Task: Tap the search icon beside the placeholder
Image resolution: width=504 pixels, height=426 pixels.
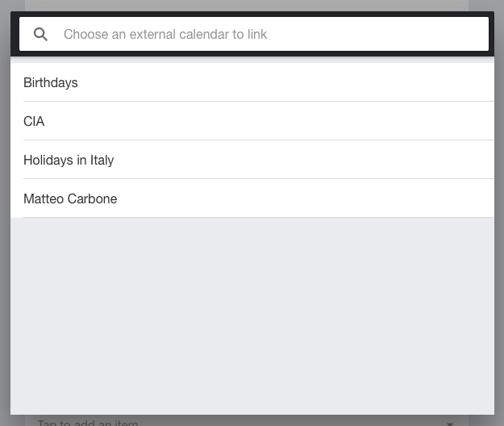Action: (x=40, y=35)
